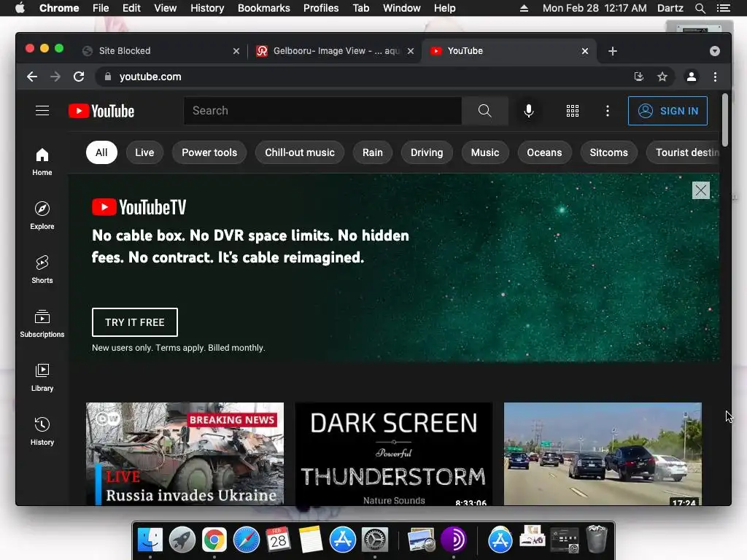
Task: Select the Music filter chip
Action: 485,153
